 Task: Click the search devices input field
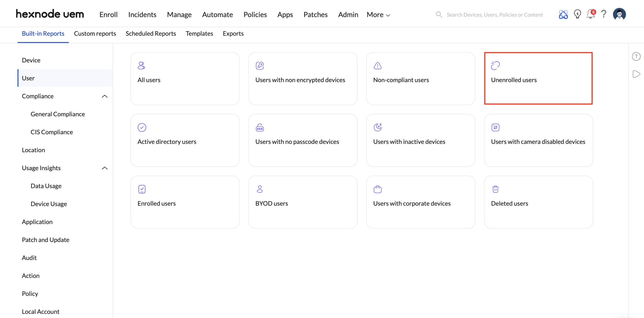click(x=495, y=15)
